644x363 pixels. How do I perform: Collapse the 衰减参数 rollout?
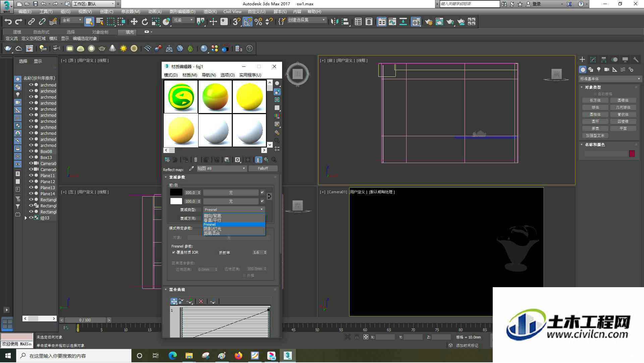click(x=177, y=177)
